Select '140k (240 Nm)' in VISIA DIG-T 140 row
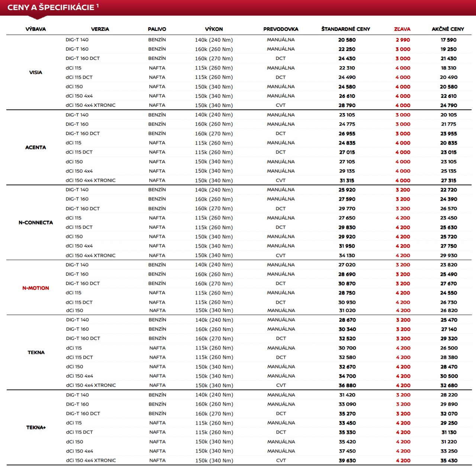 tap(214, 40)
